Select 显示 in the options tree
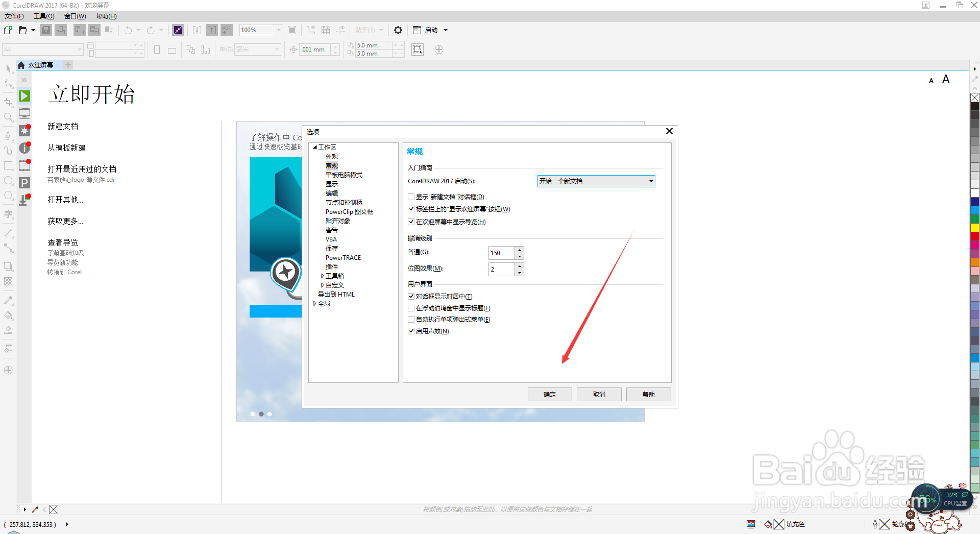980x534 pixels. click(332, 184)
